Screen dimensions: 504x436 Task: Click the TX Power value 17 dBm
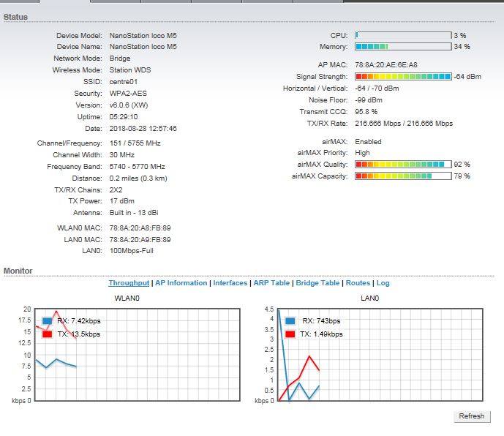point(122,201)
